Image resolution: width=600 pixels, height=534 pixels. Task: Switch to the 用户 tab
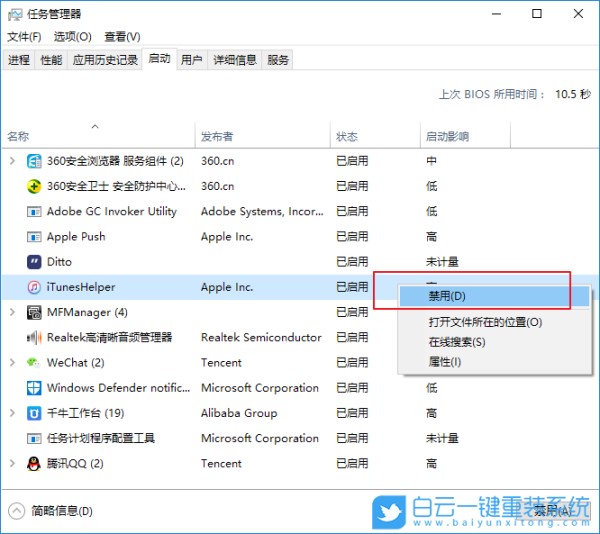192,60
